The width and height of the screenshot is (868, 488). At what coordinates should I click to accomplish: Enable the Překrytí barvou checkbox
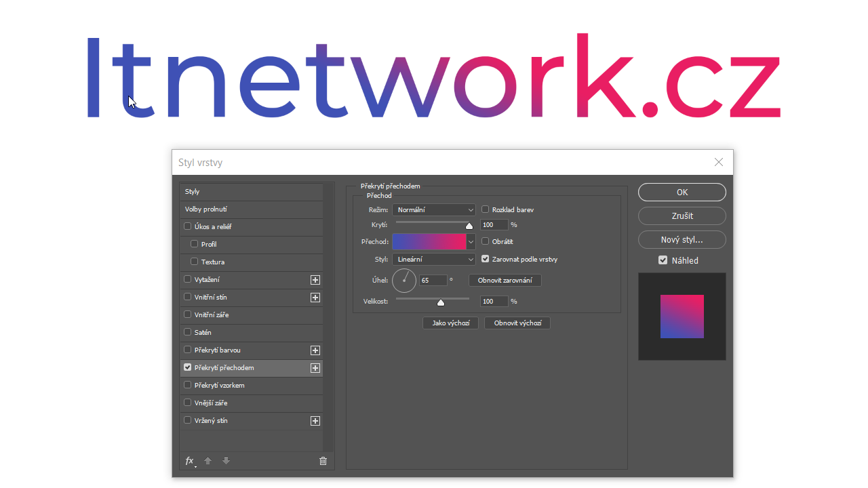point(188,350)
